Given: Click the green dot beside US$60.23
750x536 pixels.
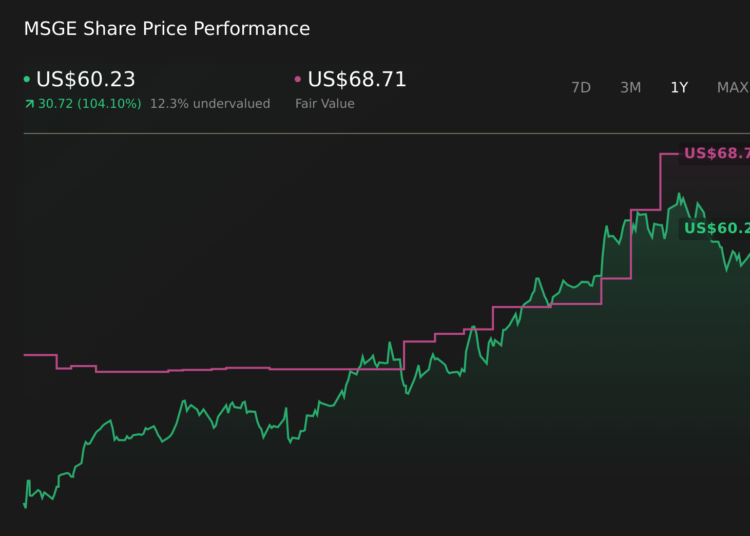Looking at the screenshot, I should 27,79.
